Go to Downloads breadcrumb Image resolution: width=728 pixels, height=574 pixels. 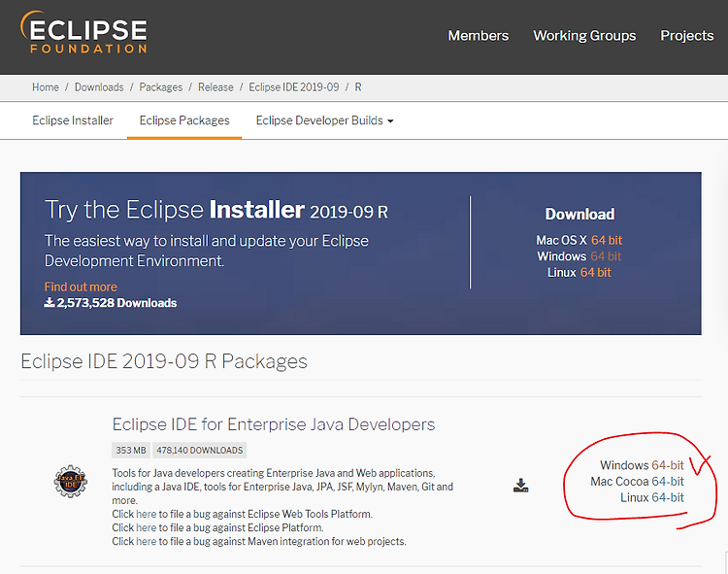click(x=99, y=87)
